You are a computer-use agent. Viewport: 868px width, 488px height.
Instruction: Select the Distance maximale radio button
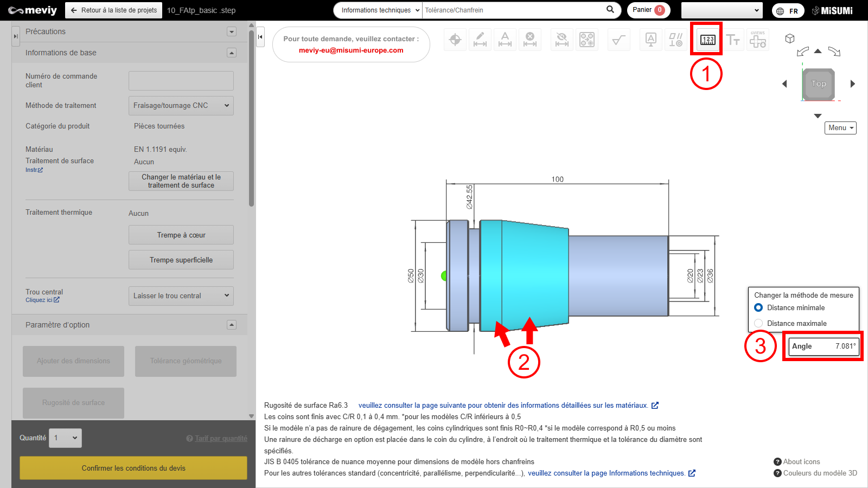(758, 323)
